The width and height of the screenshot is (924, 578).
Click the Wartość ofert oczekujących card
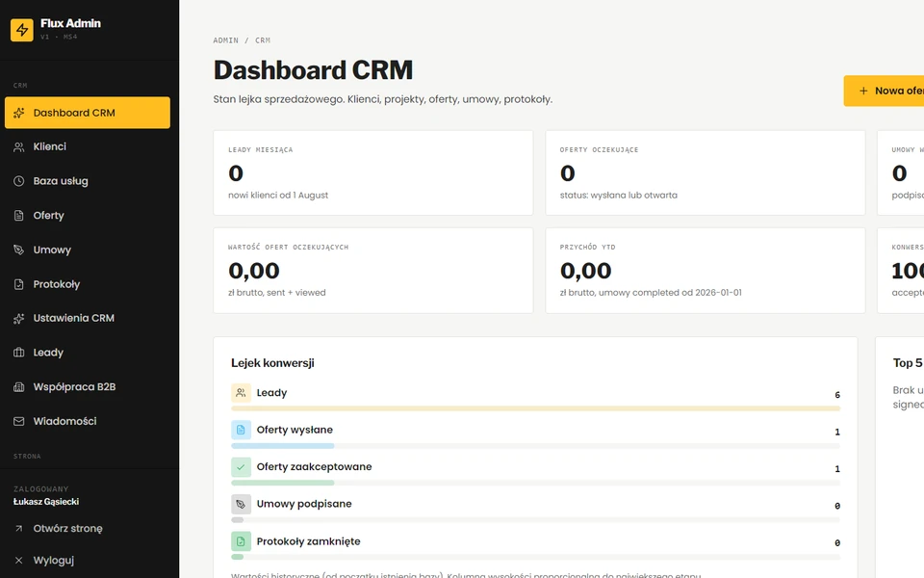[x=373, y=271]
